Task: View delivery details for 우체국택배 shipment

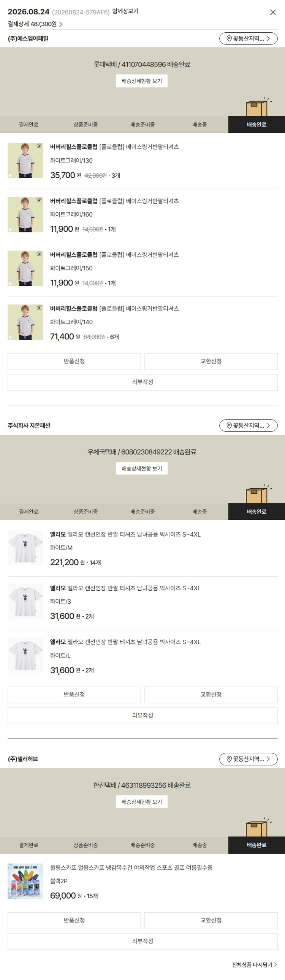Action: [x=142, y=468]
